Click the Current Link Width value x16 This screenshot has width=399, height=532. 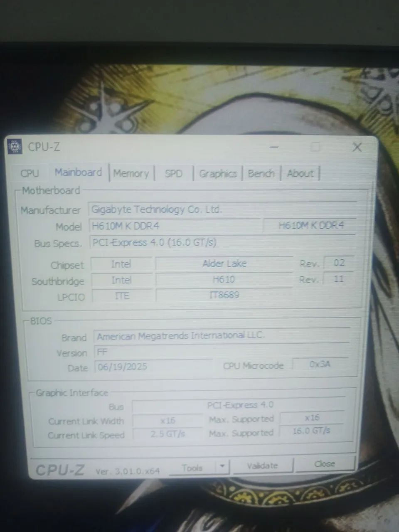click(x=168, y=421)
